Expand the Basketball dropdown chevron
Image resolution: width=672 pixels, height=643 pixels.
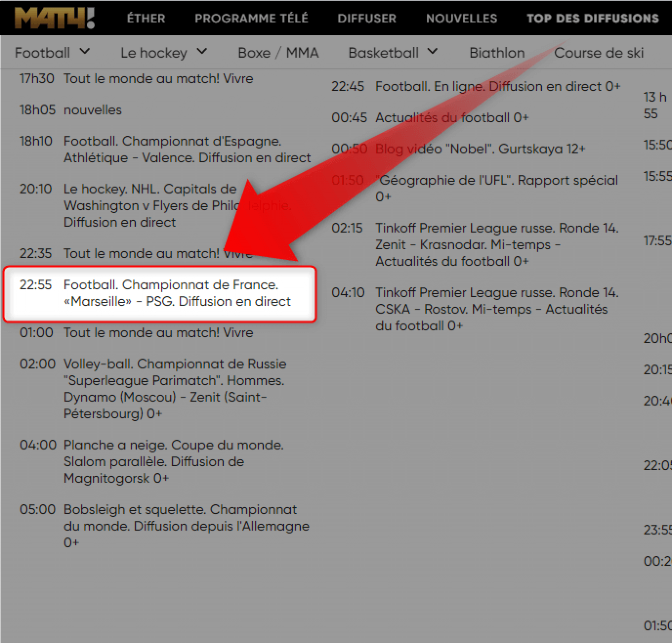pos(432,52)
